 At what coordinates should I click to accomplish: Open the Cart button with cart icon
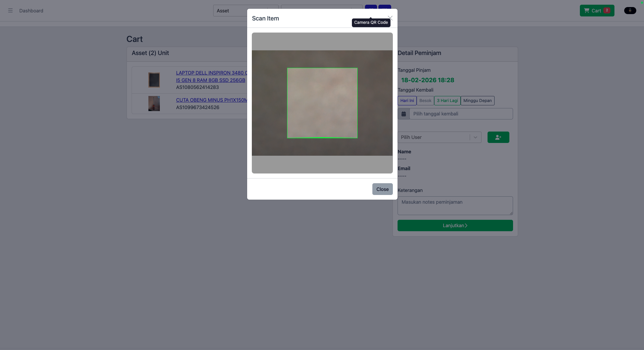point(597,11)
